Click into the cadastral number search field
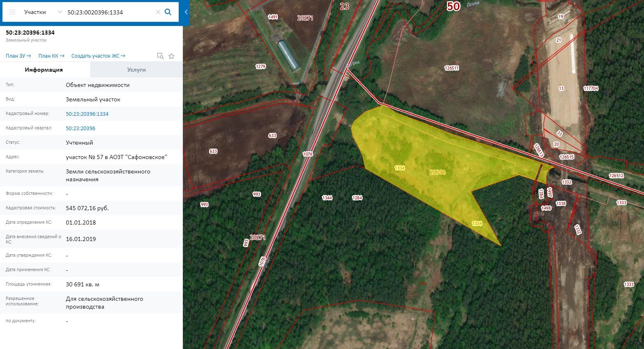Screen dimensions: 644x349 coord(109,12)
